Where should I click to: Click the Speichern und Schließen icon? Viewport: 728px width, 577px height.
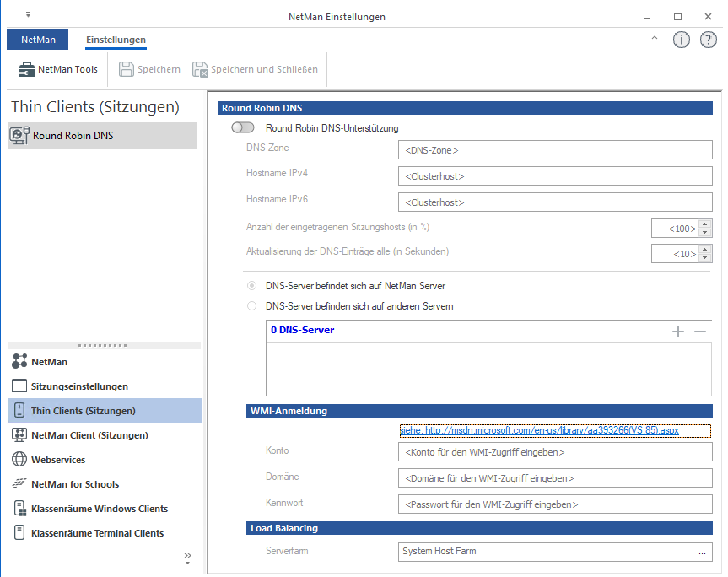[200, 69]
